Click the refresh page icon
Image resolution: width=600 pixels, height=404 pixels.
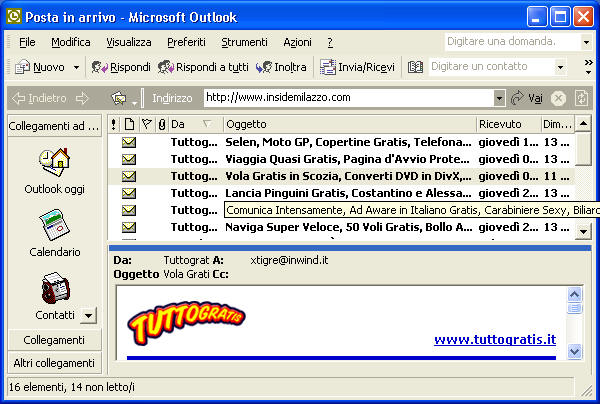[582, 98]
